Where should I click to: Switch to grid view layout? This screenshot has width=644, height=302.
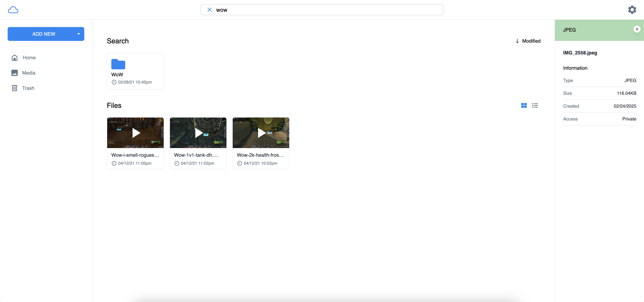524,106
